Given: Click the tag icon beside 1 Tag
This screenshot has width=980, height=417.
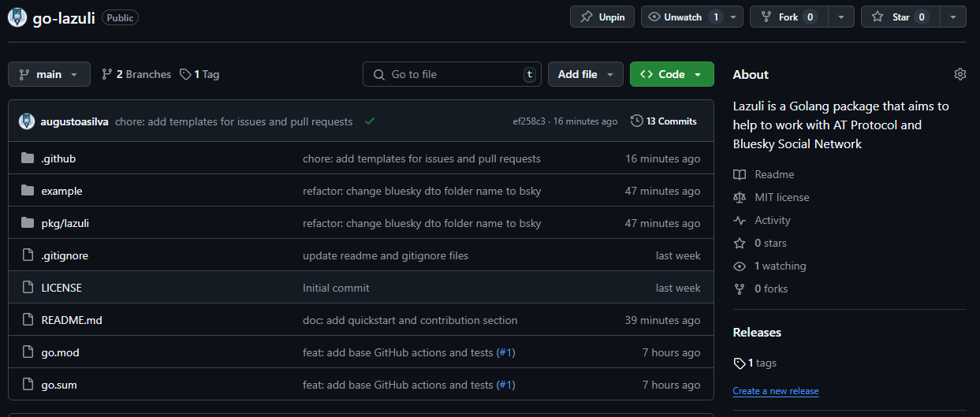Looking at the screenshot, I should tap(185, 74).
